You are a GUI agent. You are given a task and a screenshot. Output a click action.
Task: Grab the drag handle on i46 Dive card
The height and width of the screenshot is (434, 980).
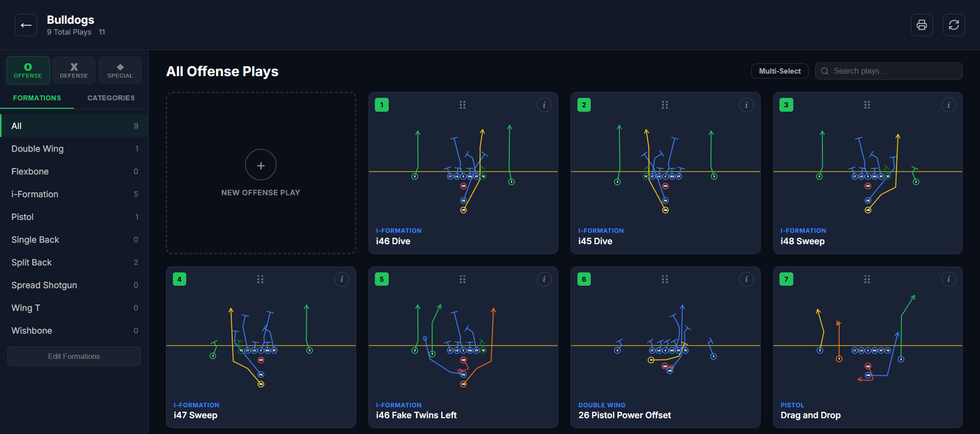463,105
